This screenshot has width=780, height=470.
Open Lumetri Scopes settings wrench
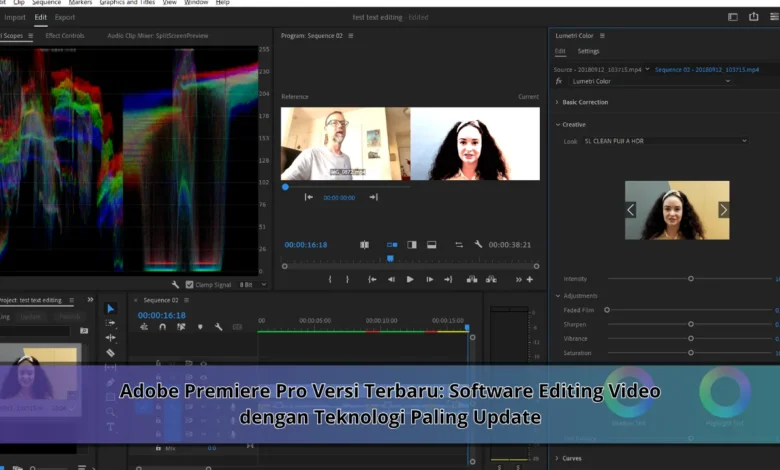(x=175, y=284)
